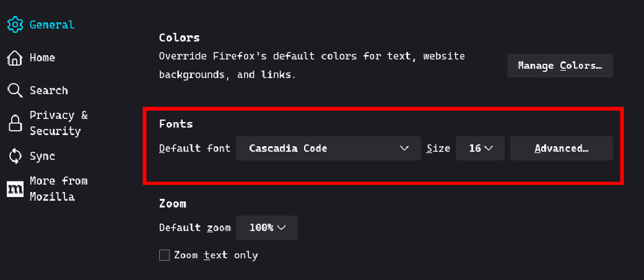Open More from Mozilla label

pyautogui.click(x=59, y=189)
